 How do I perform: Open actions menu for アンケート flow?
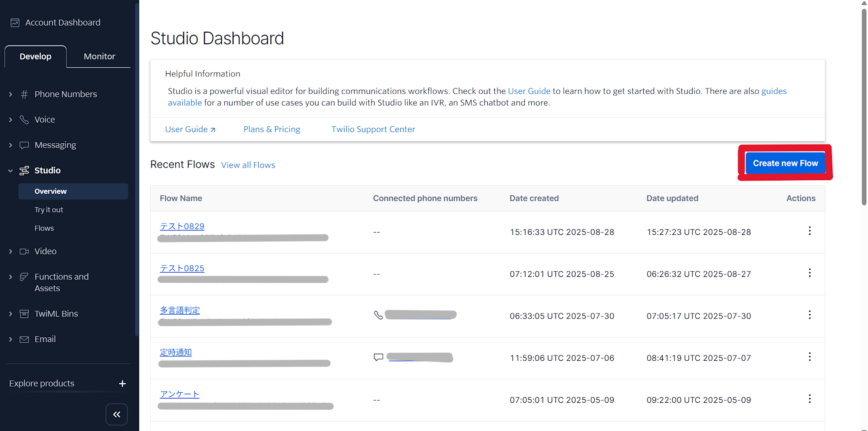tap(809, 399)
